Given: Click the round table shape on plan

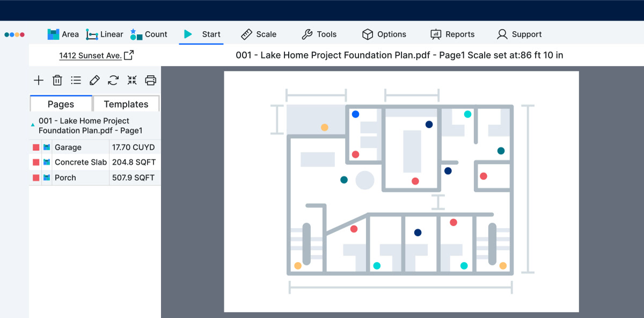Looking at the screenshot, I should click(x=365, y=180).
